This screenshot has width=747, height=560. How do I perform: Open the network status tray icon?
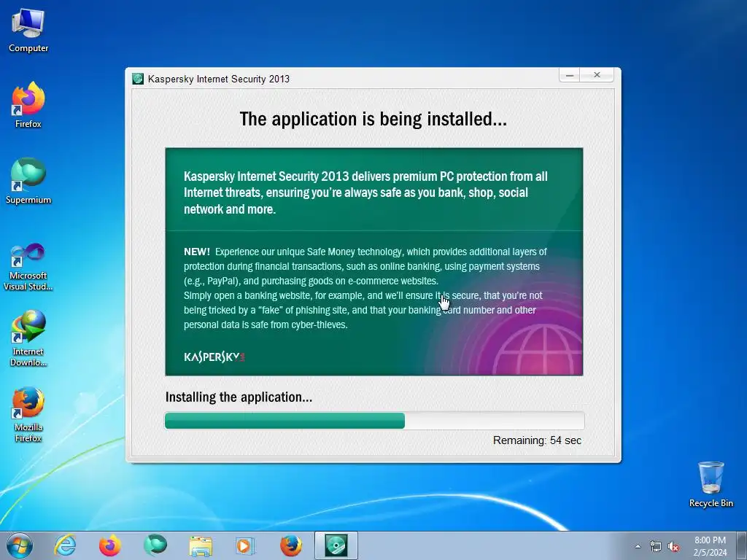coord(656,547)
